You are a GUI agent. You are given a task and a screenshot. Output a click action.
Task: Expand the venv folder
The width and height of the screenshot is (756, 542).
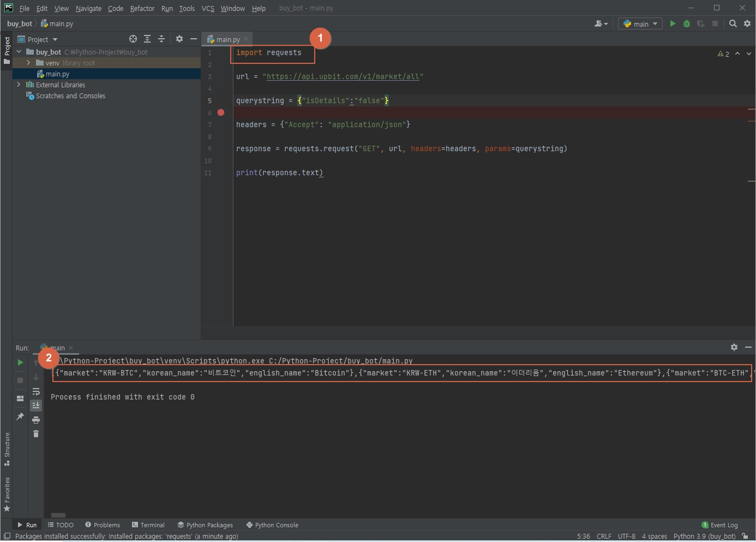(x=28, y=63)
